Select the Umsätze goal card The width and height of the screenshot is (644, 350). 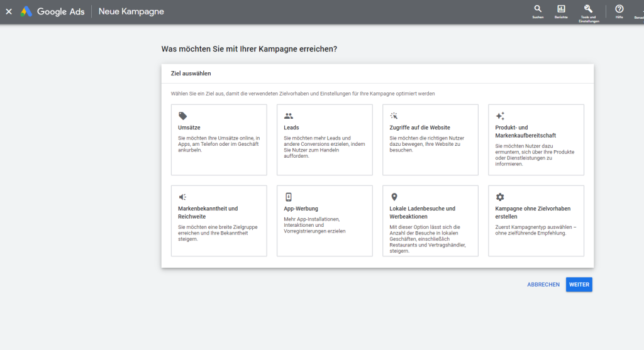219,140
